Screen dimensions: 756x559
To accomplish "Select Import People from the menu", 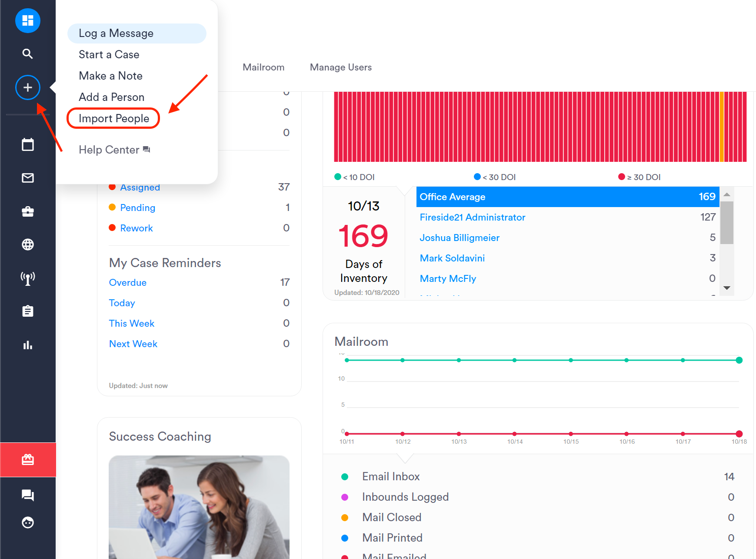I will pyautogui.click(x=113, y=118).
